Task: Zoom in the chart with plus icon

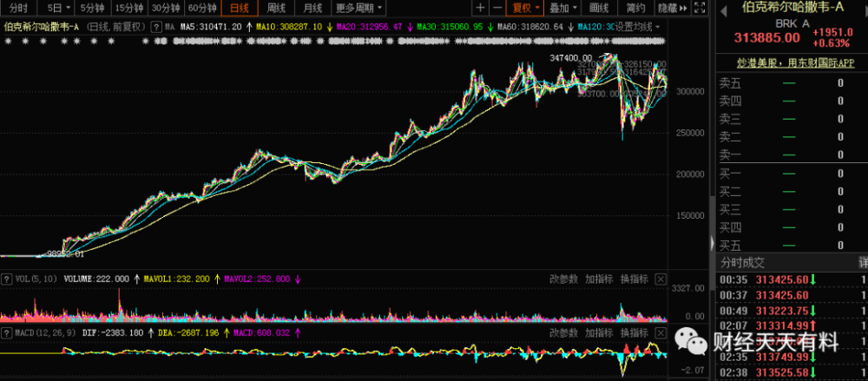Action: [x=480, y=8]
